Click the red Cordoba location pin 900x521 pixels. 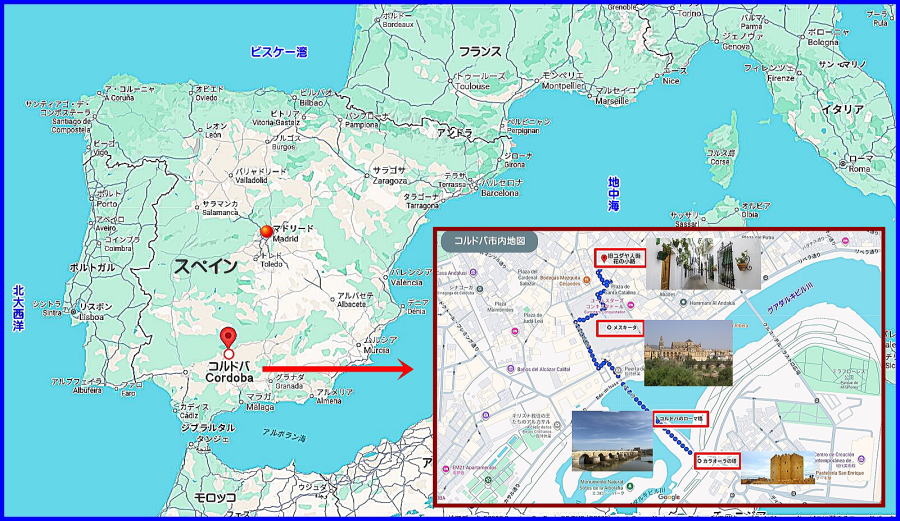point(229,337)
